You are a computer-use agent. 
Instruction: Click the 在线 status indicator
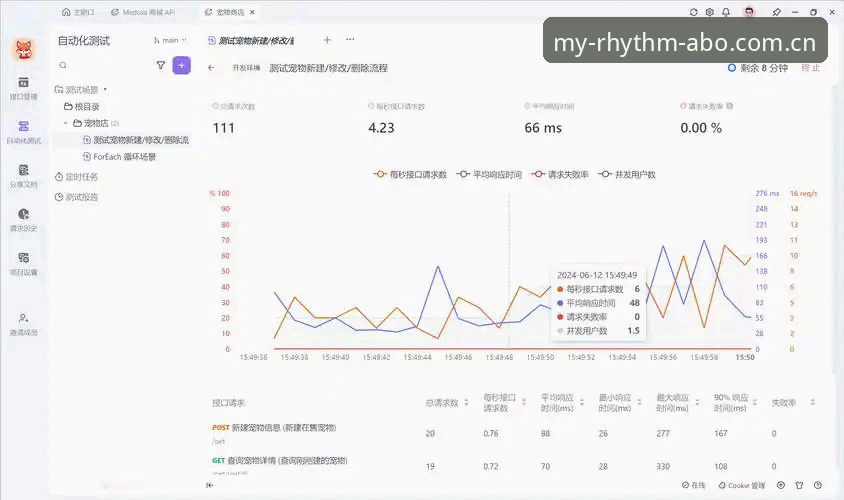click(x=694, y=485)
